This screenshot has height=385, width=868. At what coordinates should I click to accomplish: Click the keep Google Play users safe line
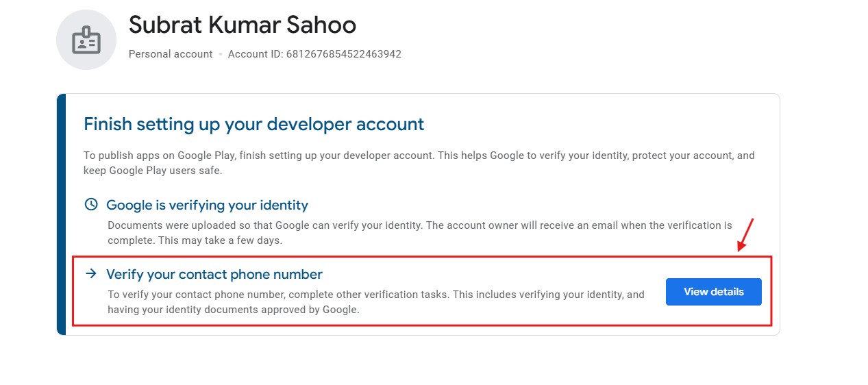click(153, 170)
